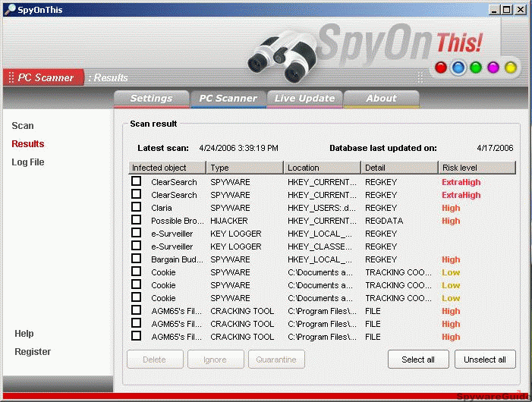
Task: Select Scan in the left sidebar
Action: [23, 126]
